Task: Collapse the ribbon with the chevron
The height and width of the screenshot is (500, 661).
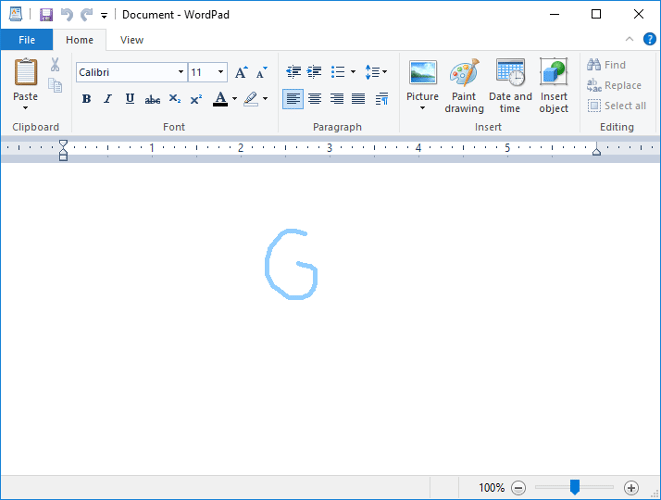Action: (629, 39)
